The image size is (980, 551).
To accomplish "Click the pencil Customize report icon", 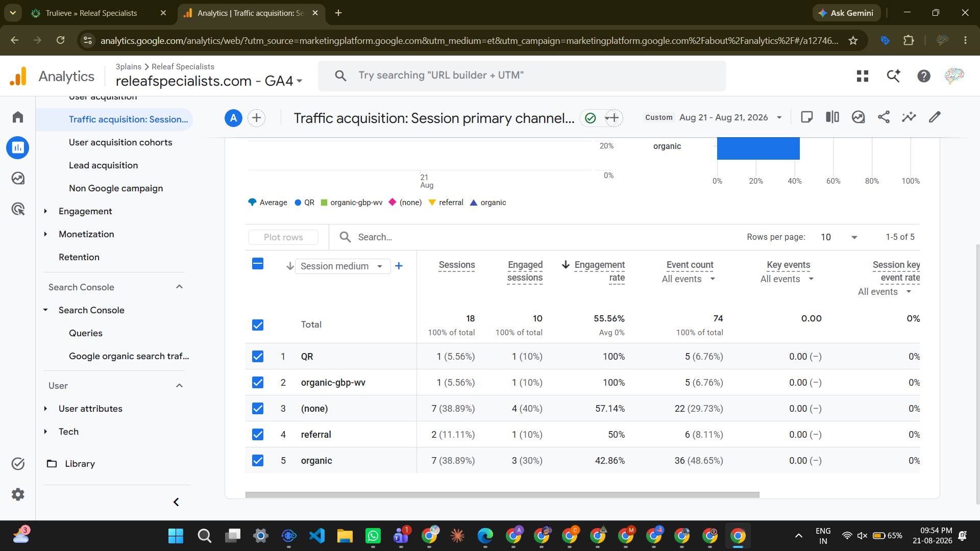I will (935, 117).
